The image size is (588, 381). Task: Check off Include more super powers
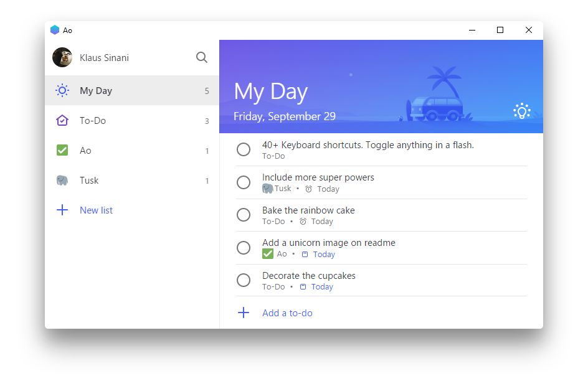click(244, 182)
